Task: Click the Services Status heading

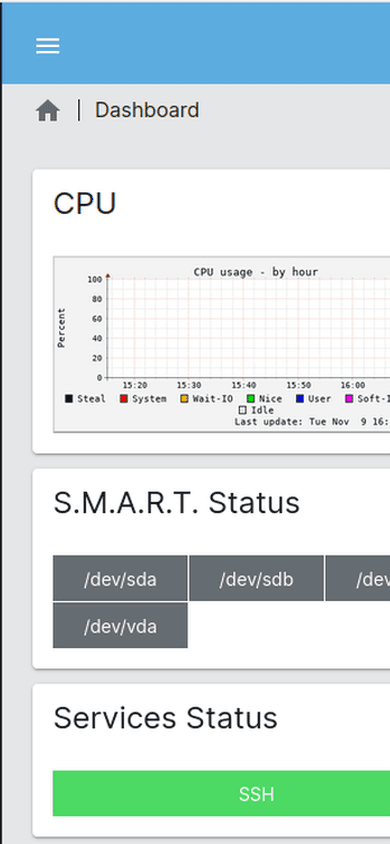Action: tap(165, 718)
